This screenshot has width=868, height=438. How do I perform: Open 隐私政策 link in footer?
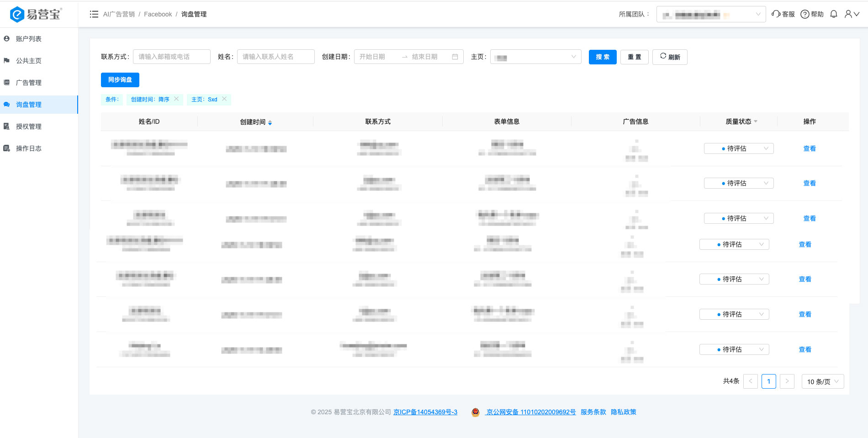pos(624,412)
